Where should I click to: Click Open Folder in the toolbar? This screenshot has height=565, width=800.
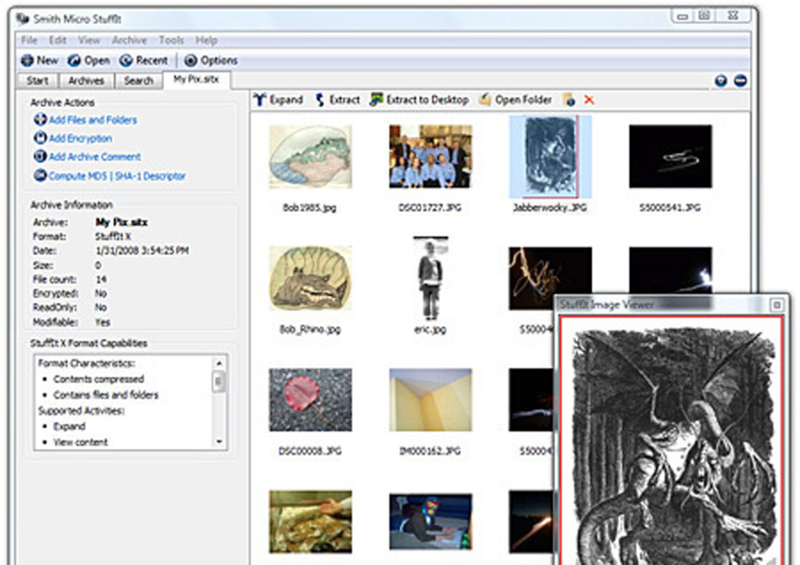point(515,100)
